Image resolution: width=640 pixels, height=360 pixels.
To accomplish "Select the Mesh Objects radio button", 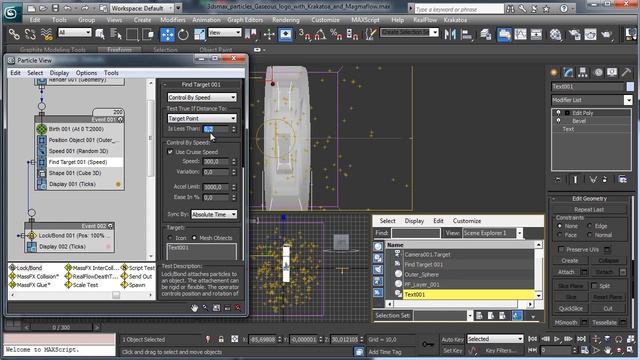I will [194, 238].
